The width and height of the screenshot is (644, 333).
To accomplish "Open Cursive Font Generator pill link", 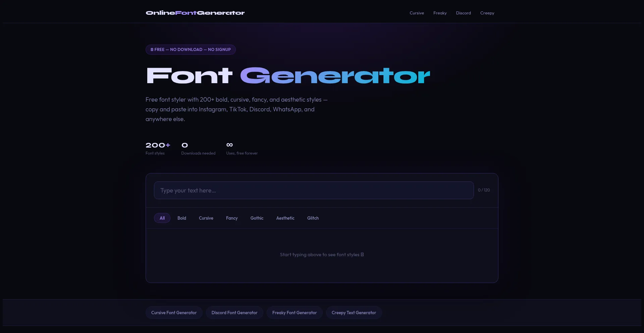I will [174, 313].
